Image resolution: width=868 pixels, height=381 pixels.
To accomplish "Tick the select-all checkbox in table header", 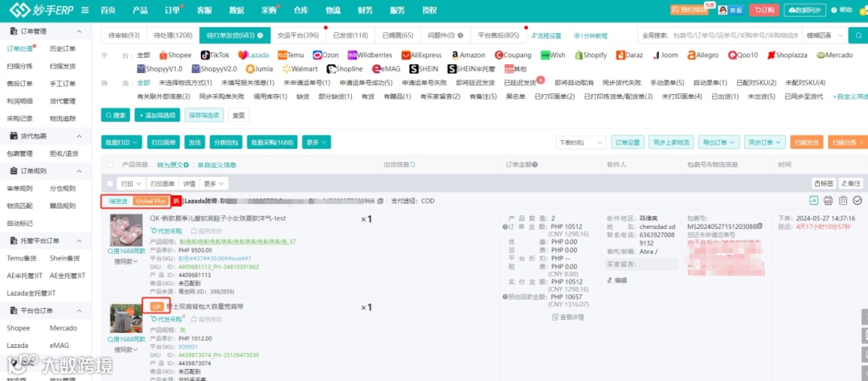I will tap(110, 165).
